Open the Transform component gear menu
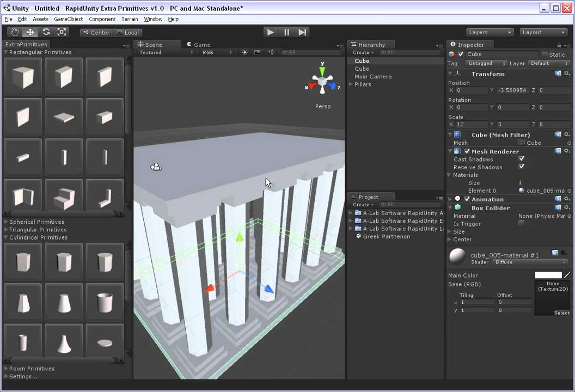 tap(567, 73)
